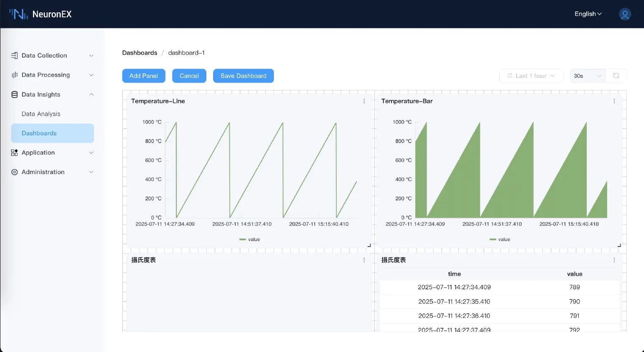Toggle value series in Temperature-Bar legend
This screenshot has width=644, height=352.
click(x=500, y=239)
